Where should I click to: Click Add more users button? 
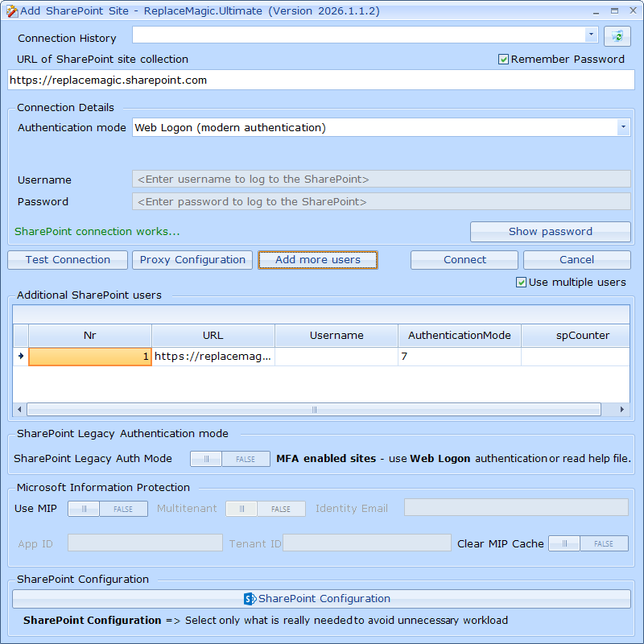pos(317,260)
